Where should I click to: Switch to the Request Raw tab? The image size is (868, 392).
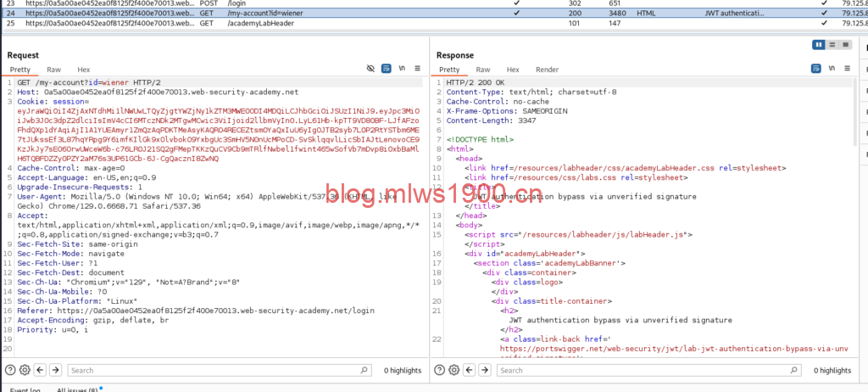coord(53,70)
